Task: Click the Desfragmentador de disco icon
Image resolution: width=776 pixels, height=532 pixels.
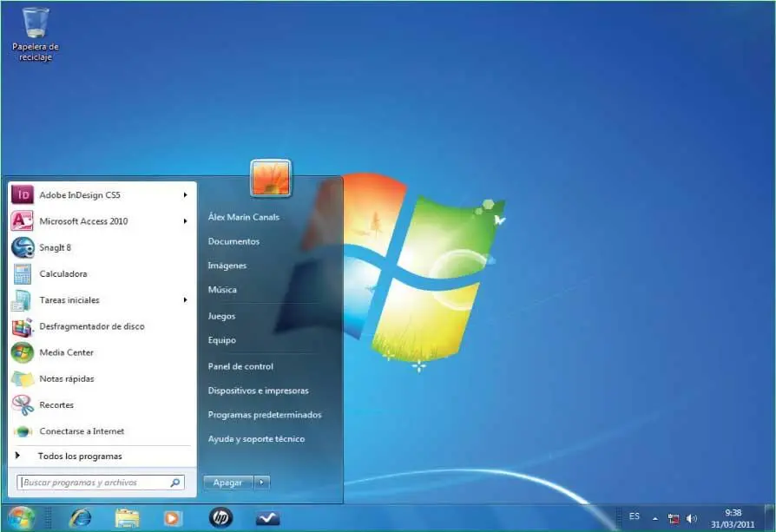Action: 23,326
